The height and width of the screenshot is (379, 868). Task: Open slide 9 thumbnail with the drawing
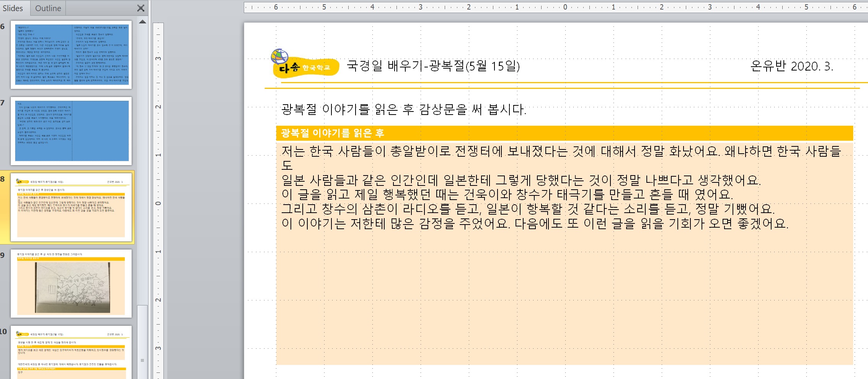click(x=72, y=283)
